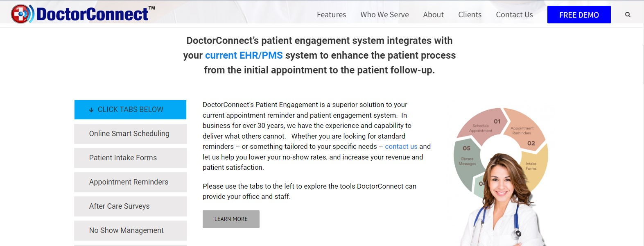Viewport: 644px width, 246px height.
Task: Click the LEARN MORE button
Action: click(x=231, y=219)
